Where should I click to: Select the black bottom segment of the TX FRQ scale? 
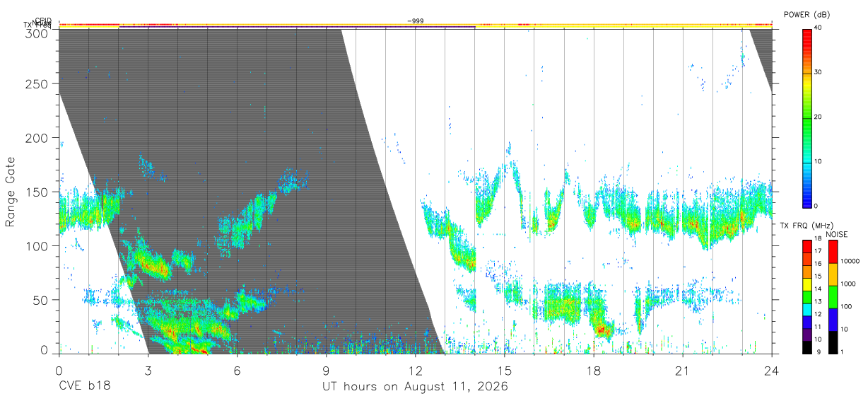[807, 347]
